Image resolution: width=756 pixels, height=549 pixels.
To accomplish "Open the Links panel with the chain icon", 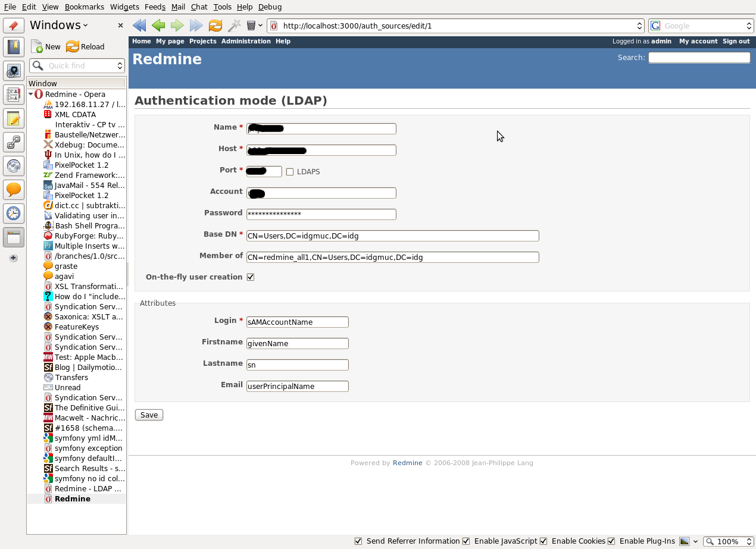I will pos(14,142).
